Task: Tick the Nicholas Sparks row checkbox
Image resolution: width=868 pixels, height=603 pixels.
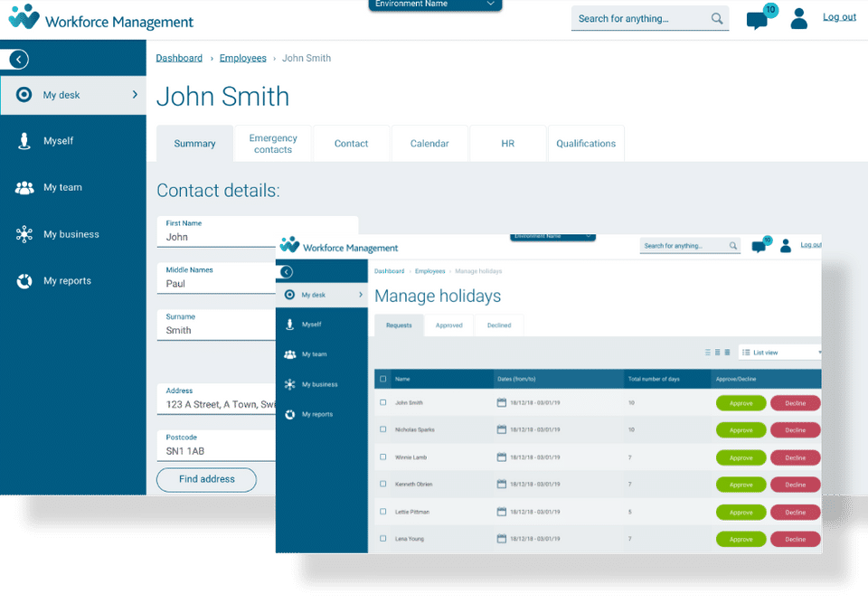Action: click(x=383, y=429)
